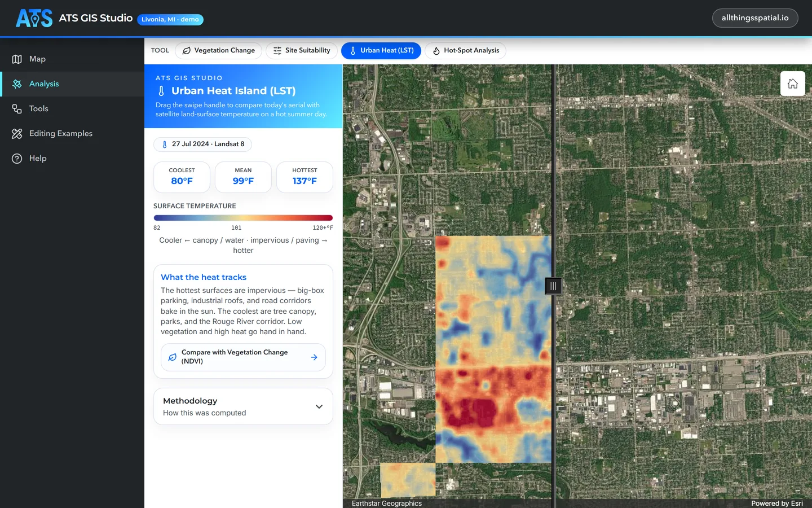Click the ATS GIS Studio title

(96, 18)
